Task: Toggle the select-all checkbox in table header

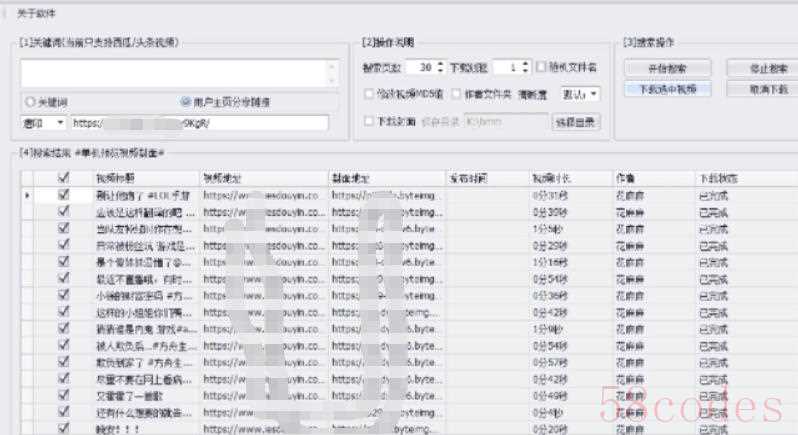Action: (x=64, y=178)
